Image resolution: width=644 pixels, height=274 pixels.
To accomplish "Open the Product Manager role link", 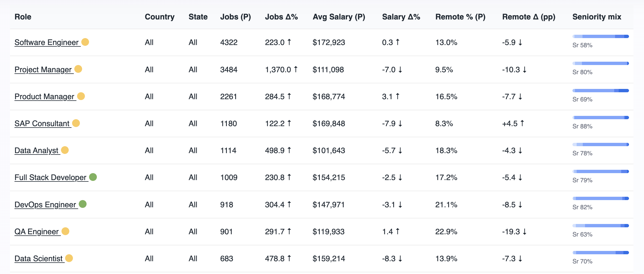I will pos(44,96).
